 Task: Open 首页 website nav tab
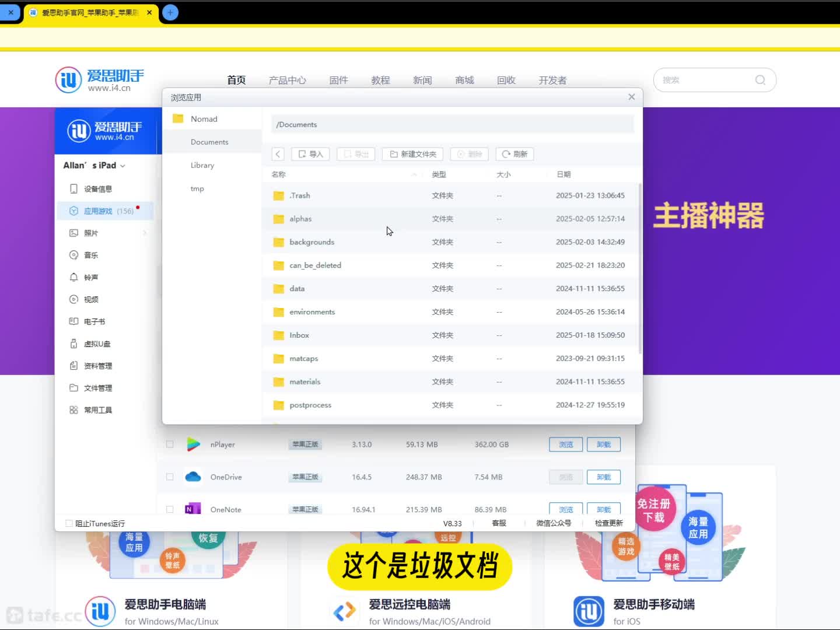[x=236, y=80]
